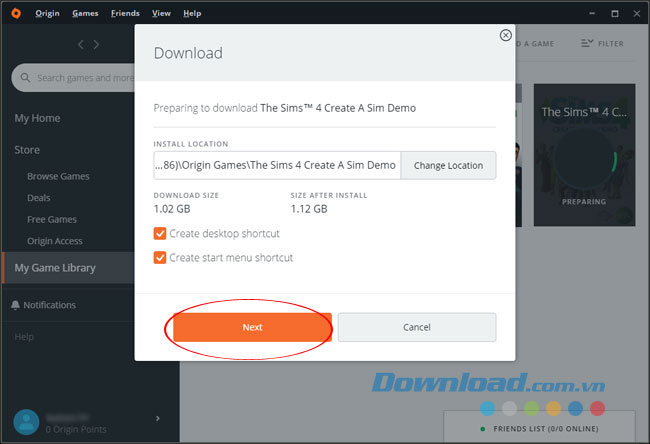Open the Help menu in menu bar
Image resolution: width=650 pixels, height=444 pixels.
[x=192, y=13]
